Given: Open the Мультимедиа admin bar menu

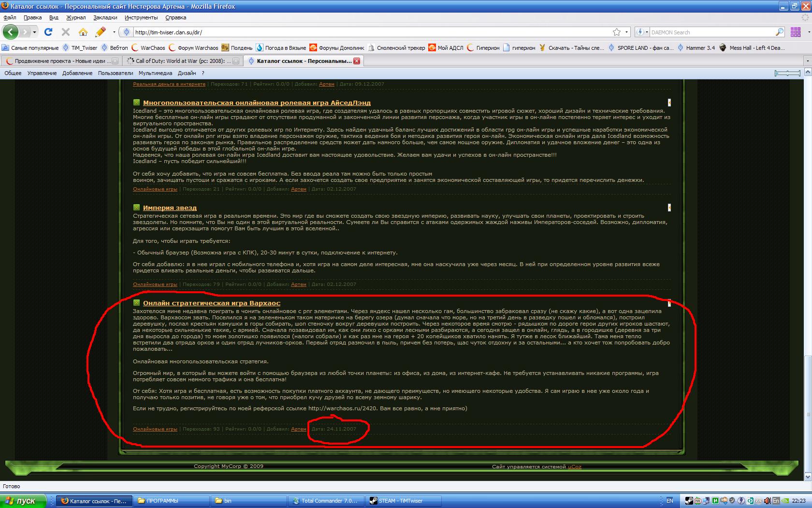Looking at the screenshot, I should (155, 73).
